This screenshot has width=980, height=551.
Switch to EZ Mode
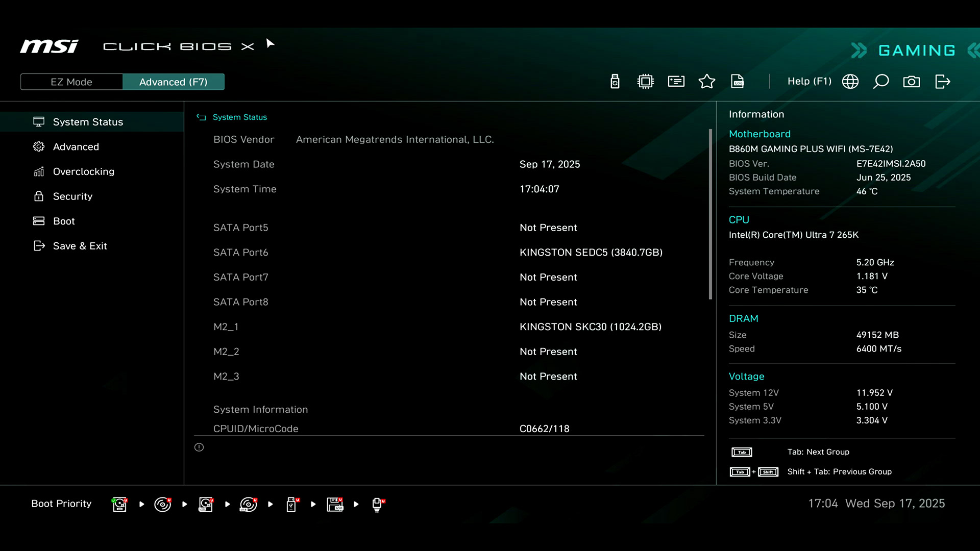point(71,82)
